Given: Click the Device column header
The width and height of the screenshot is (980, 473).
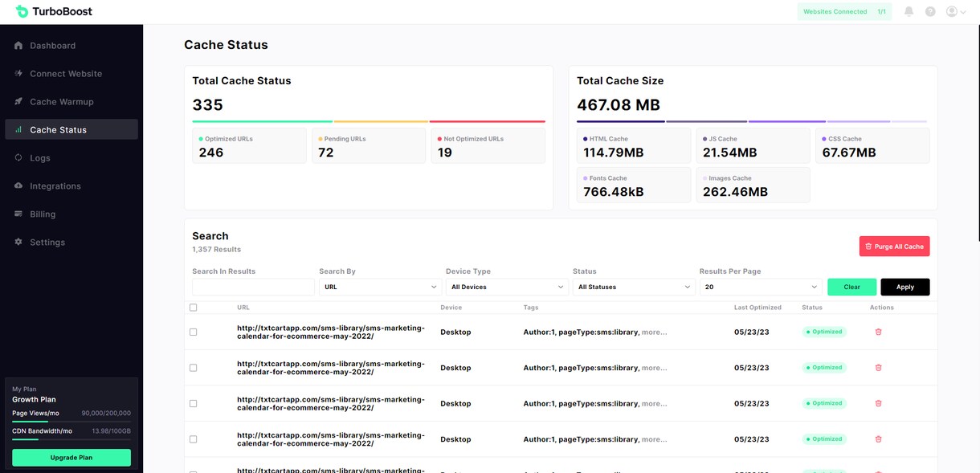Looking at the screenshot, I should click(x=451, y=308).
